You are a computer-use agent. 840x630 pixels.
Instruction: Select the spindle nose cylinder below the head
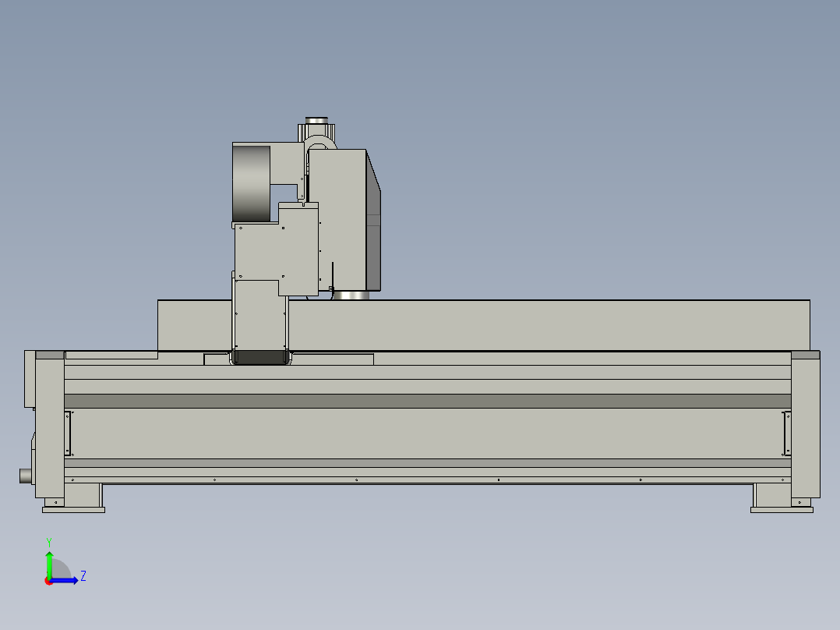tap(351, 296)
